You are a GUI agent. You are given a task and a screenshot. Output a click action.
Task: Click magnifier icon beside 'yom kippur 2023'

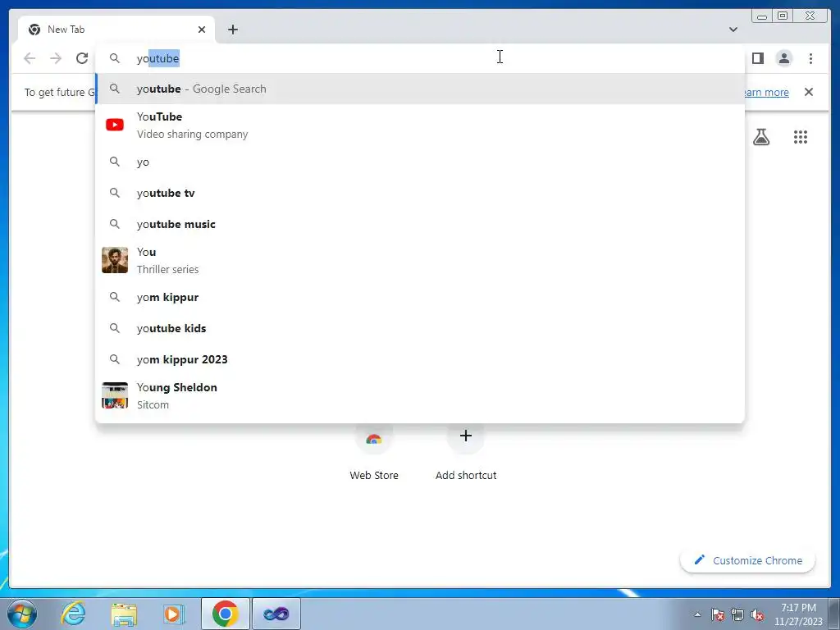click(115, 359)
